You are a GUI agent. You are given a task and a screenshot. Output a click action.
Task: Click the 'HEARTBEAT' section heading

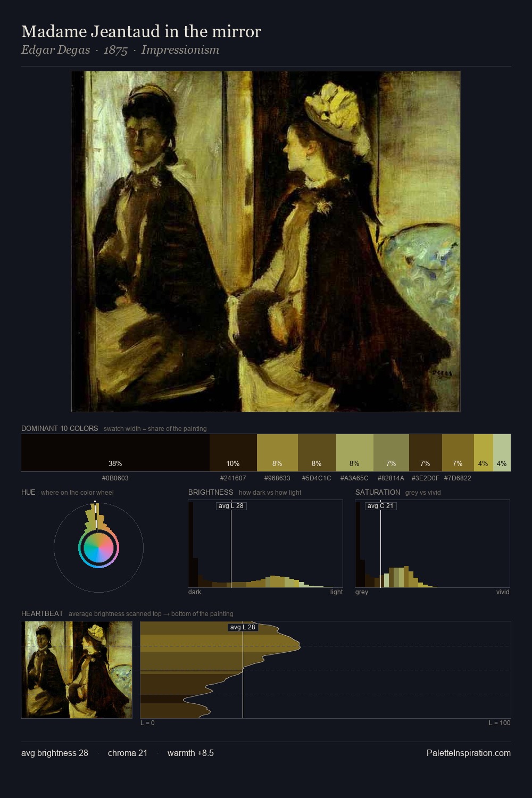(42, 613)
